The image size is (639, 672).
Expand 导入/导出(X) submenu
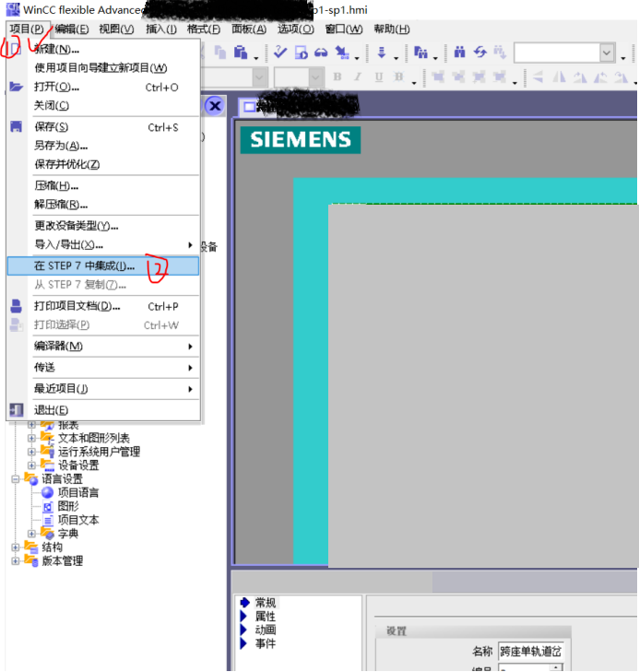pos(103,244)
